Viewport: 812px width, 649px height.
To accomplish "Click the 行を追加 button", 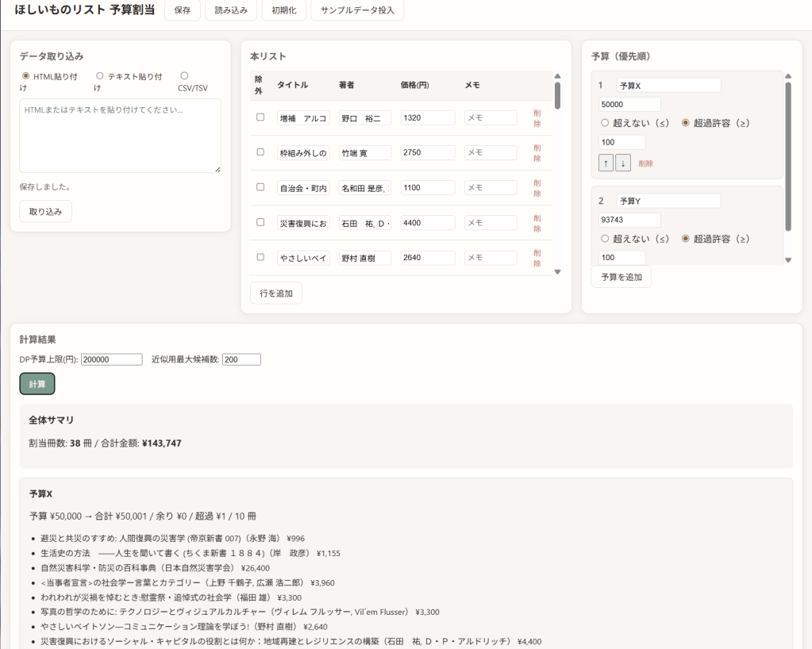I will pos(276,293).
